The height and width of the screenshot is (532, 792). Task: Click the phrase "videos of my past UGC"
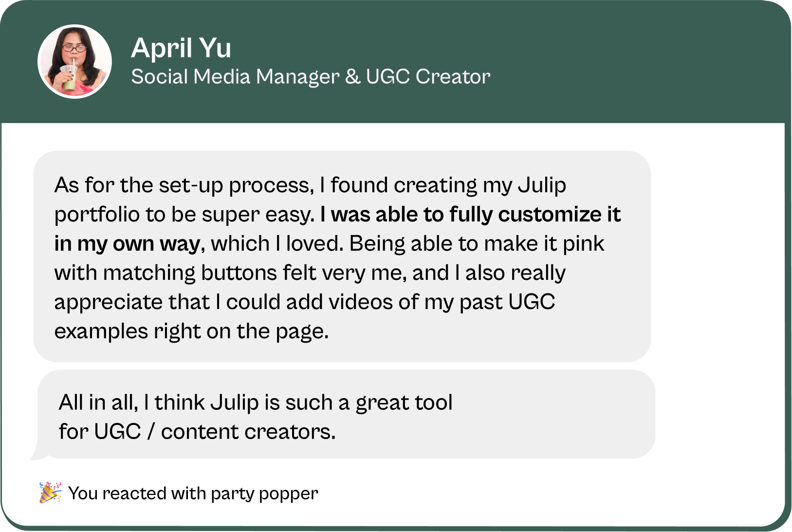(442, 302)
